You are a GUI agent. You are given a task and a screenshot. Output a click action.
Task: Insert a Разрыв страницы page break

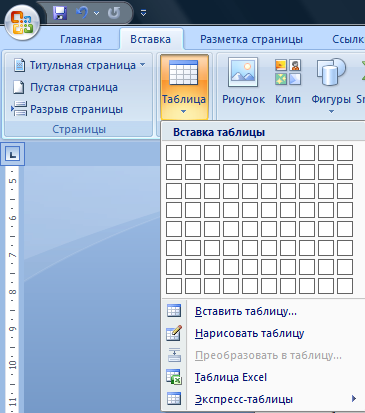68,109
